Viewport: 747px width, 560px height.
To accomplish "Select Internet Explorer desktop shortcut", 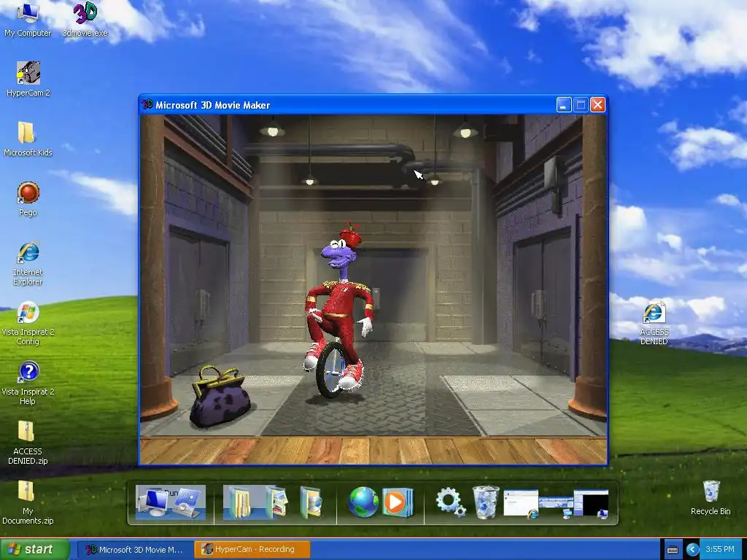I will (x=28, y=263).
